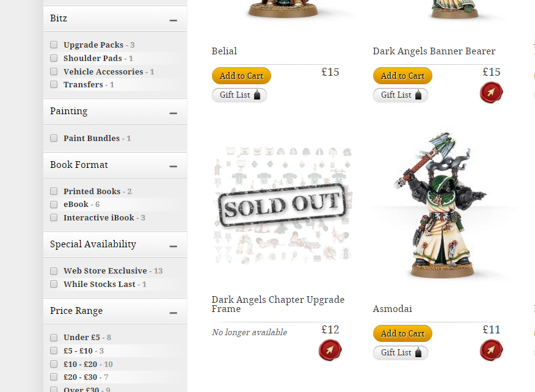
Task: Click red seal icon for Chapter Upgrade Frame
Action: tap(330, 350)
